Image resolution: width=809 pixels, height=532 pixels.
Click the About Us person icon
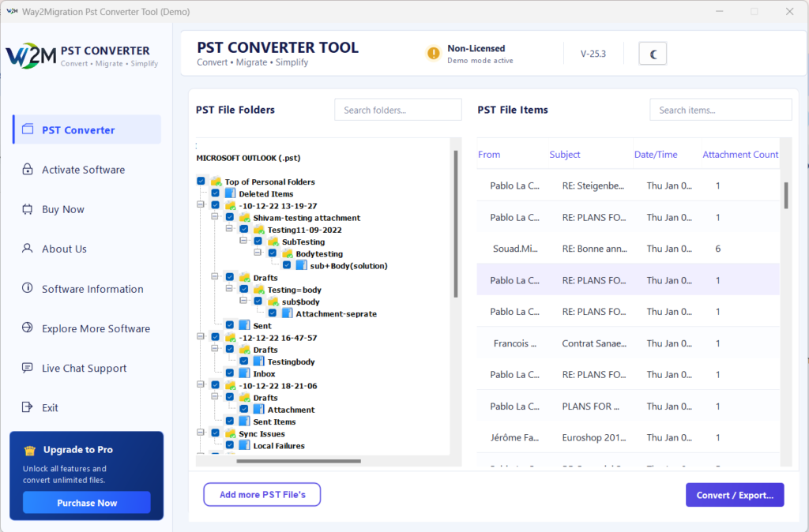tap(28, 248)
